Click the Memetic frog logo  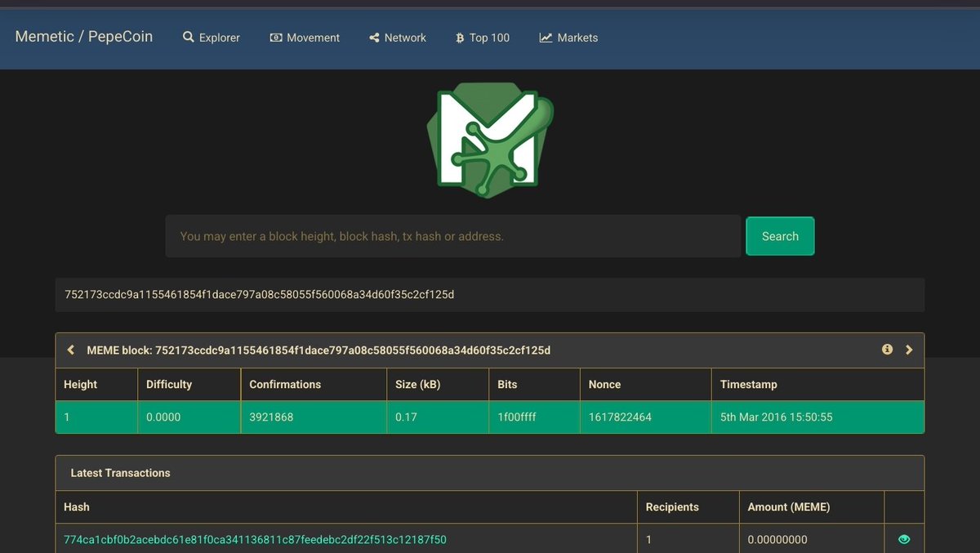pyautogui.click(x=490, y=140)
